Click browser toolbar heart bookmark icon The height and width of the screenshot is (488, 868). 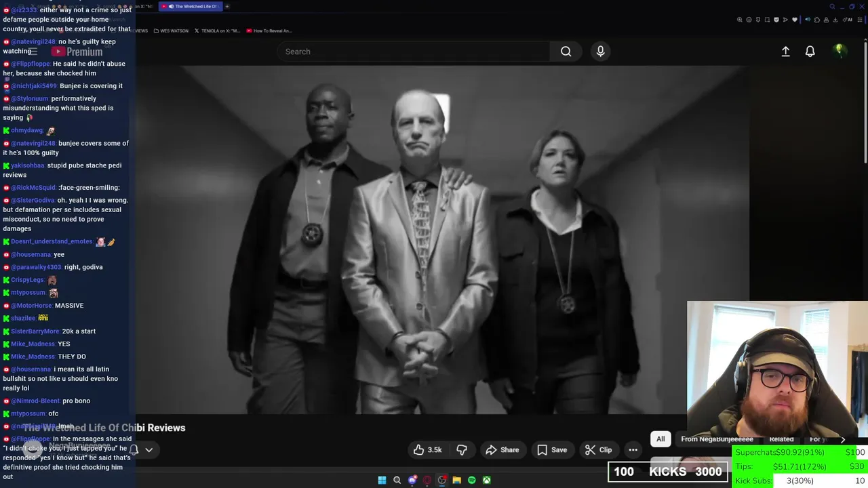pyautogui.click(x=795, y=20)
